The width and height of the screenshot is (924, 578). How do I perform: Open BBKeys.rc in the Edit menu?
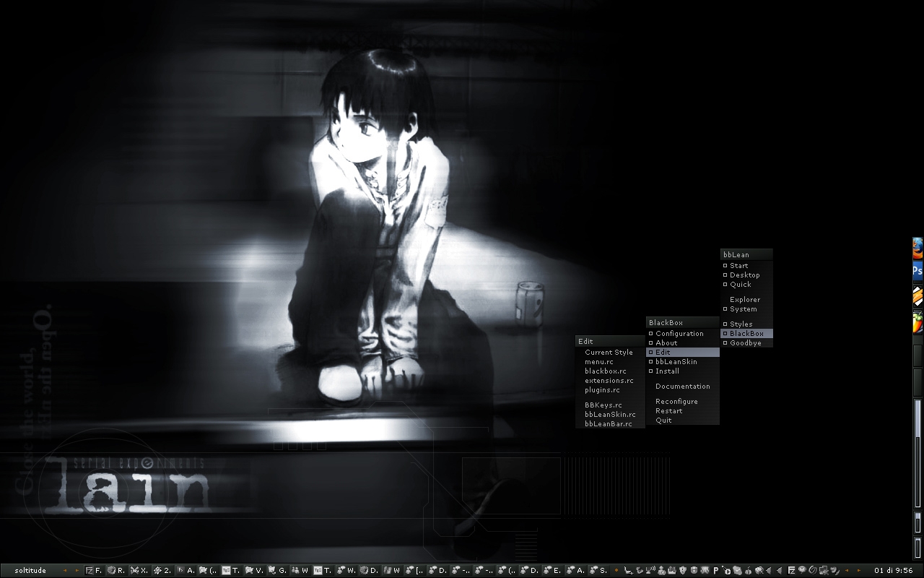(610, 405)
